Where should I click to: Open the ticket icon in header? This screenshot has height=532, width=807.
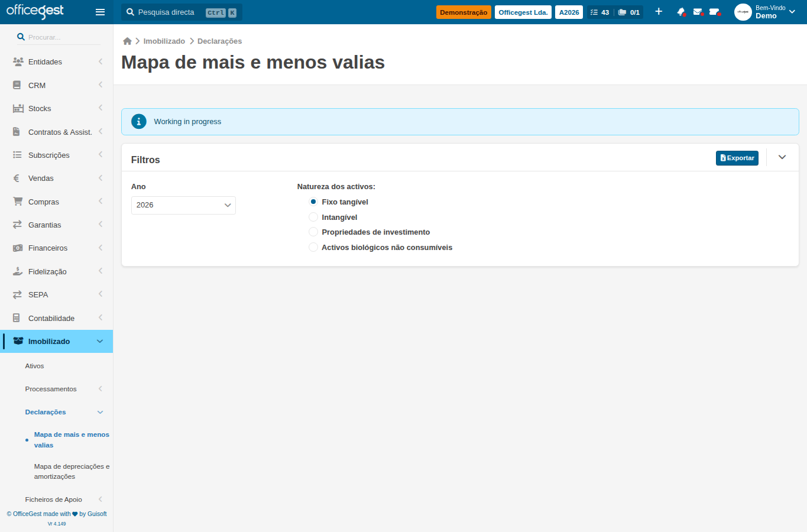(x=714, y=12)
